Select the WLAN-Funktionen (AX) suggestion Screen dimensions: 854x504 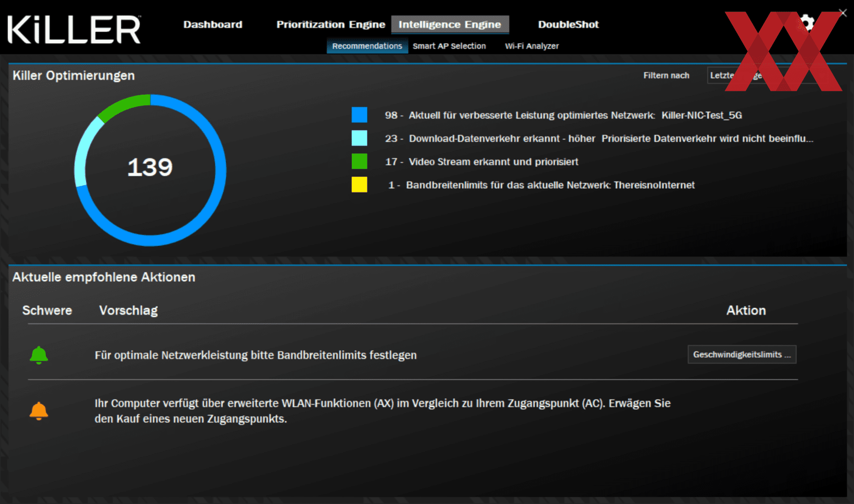383,411
